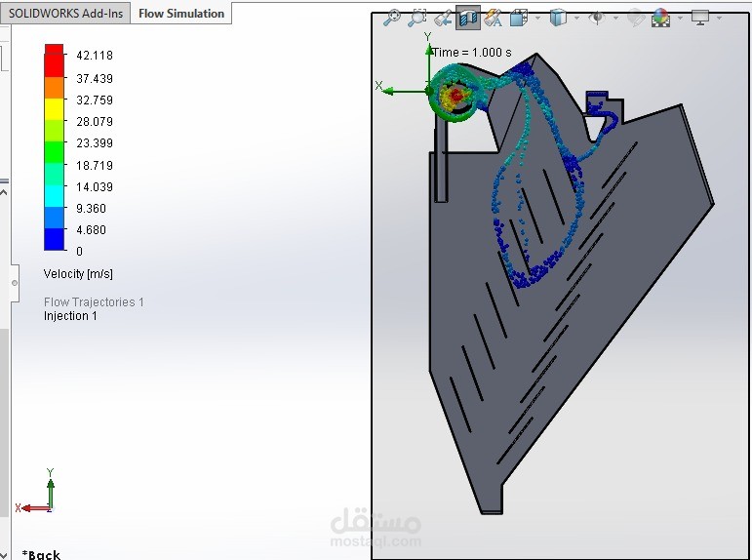Click the green coordinate origin in viewport
The image size is (752, 560).
click(x=429, y=90)
